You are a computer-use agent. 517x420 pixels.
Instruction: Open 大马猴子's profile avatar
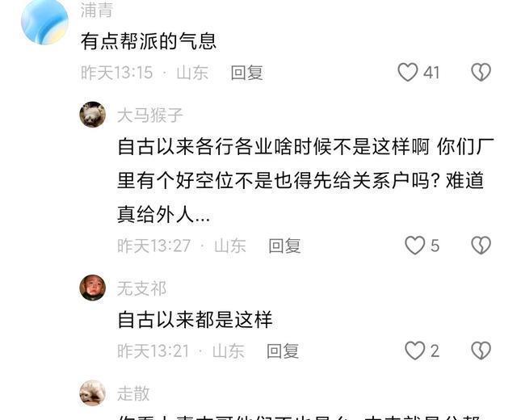tap(93, 115)
